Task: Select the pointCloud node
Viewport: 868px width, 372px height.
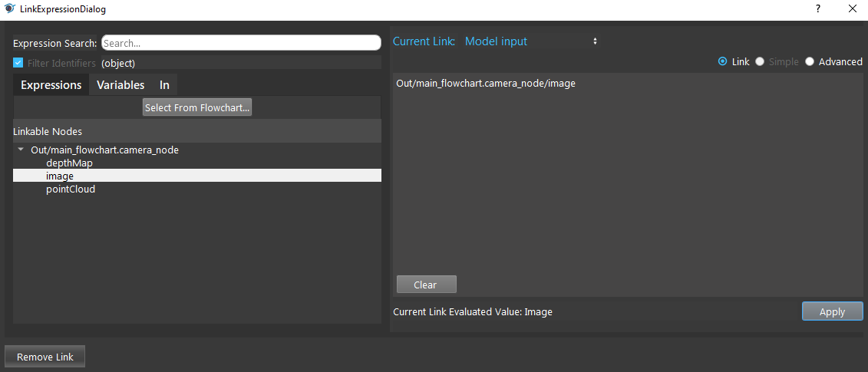Action: (197, 189)
